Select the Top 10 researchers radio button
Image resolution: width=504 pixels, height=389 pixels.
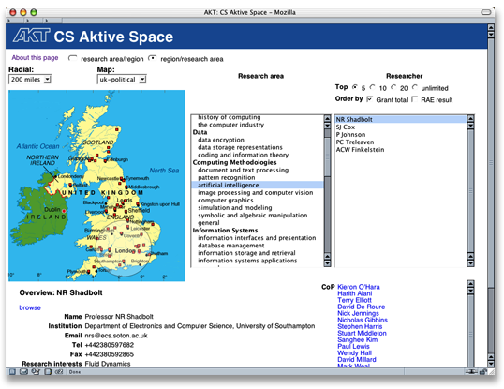coord(372,88)
